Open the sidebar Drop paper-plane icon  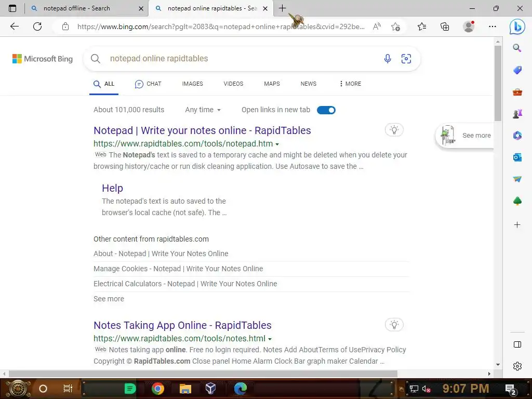pos(517,179)
